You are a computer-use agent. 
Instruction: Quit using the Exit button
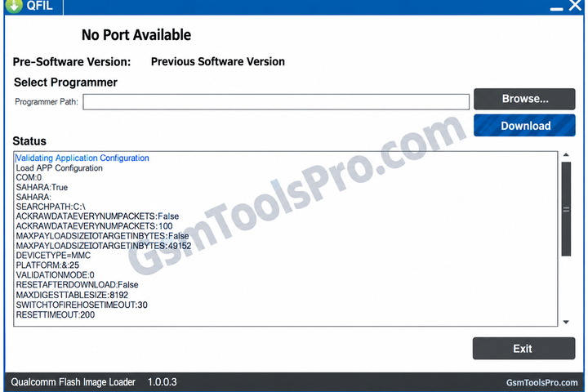(x=523, y=349)
